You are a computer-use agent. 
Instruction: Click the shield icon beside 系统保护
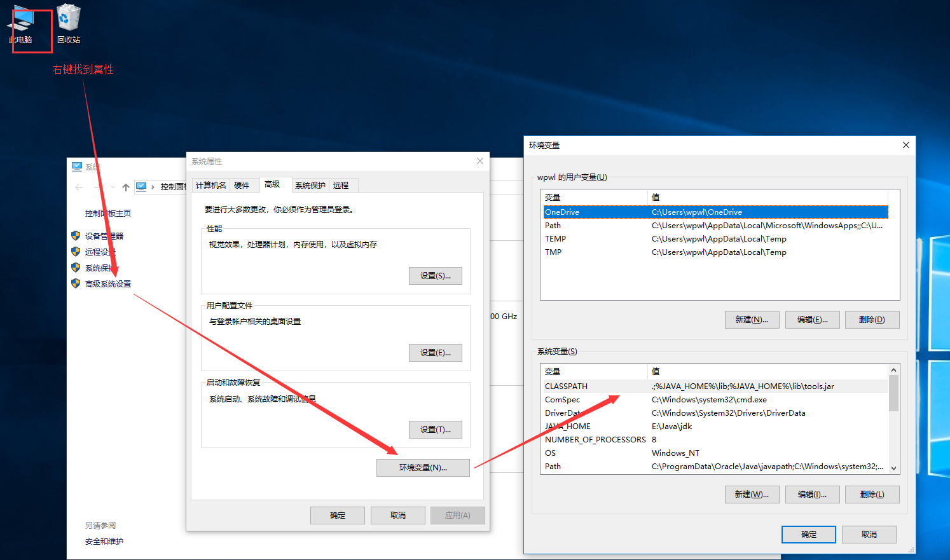point(76,267)
